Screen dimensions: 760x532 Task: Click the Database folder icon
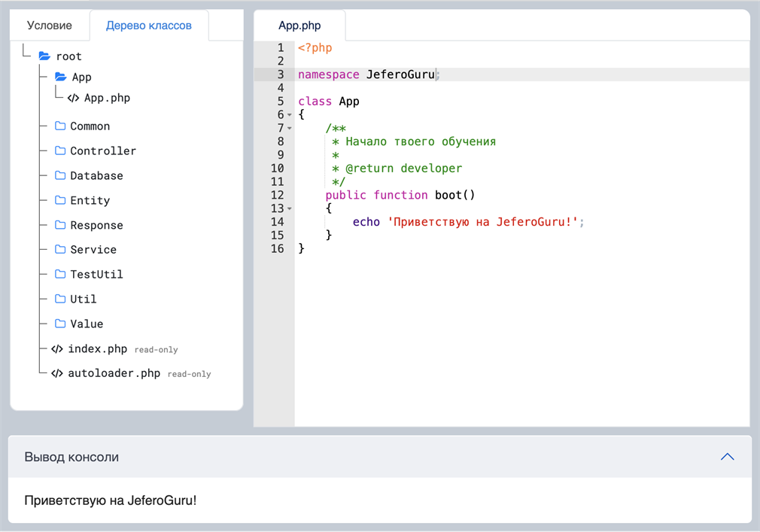60,176
